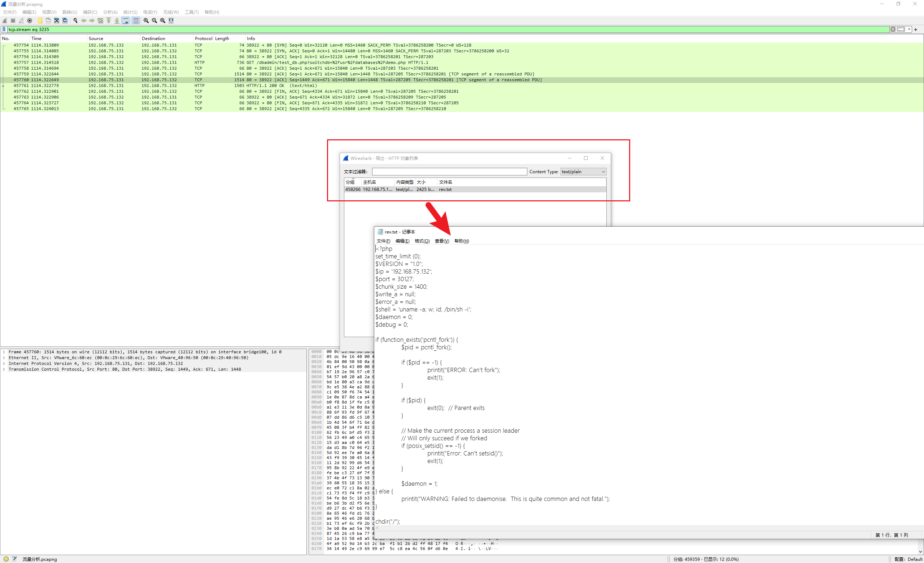The image size is (924, 563).
Task: Click the Notepad horizontal scrollbar left arrow
Action: (x=377, y=528)
